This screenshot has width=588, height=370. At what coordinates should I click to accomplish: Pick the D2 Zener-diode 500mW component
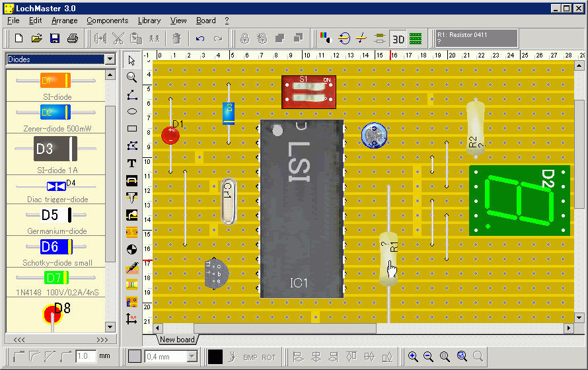click(x=55, y=118)
